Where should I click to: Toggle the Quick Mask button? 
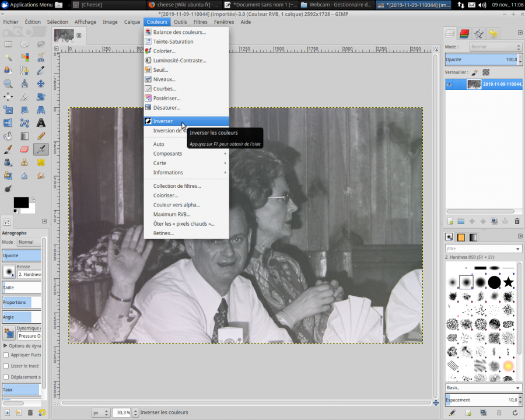56,403
